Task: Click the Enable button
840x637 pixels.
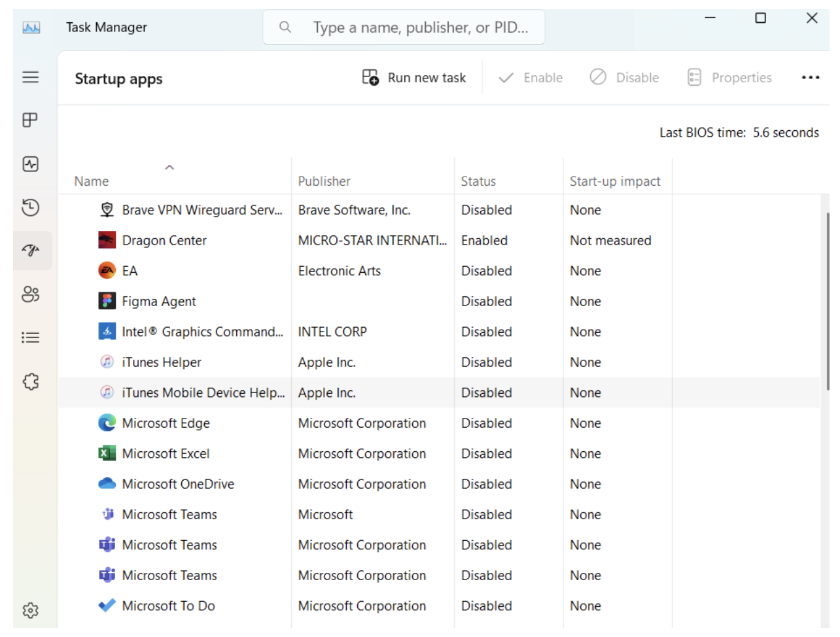Action: click(x=531, y=77)
